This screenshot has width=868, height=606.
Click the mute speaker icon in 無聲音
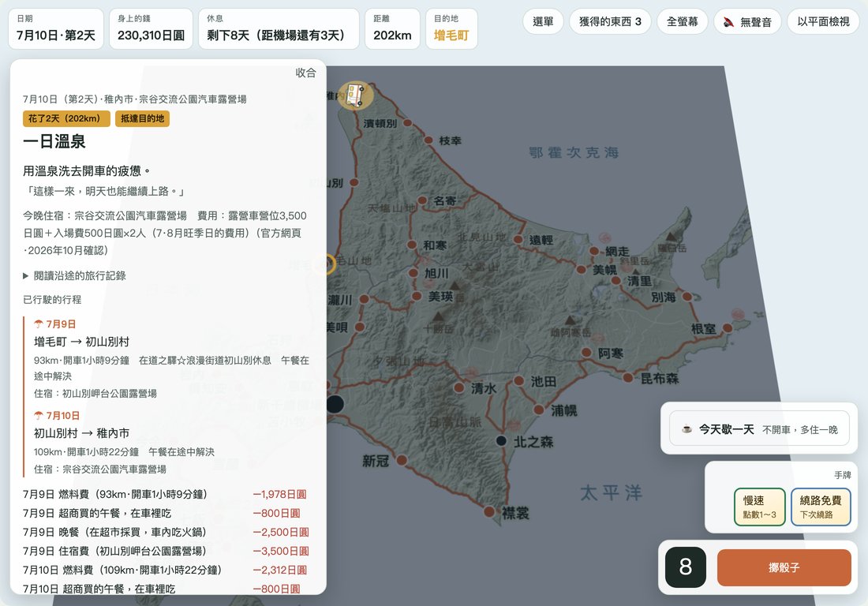(x=728, y=22)
